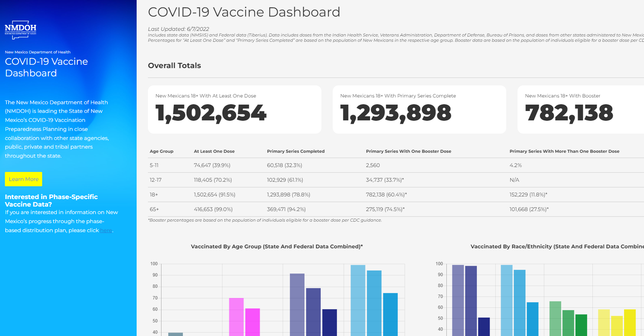The height and width of the screenshot is (336, 644).
Task: Click the value 118,405 (70.2%)
Action: (213, 180)
